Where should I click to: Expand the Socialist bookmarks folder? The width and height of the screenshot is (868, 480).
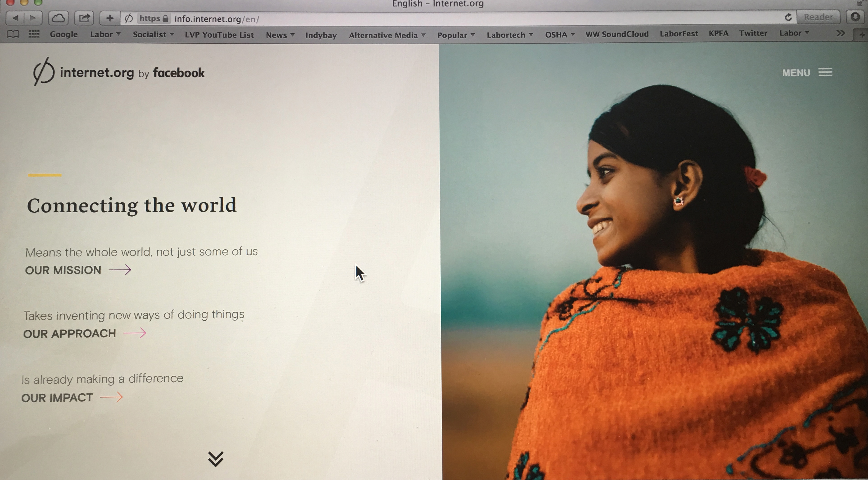[153, 35]
